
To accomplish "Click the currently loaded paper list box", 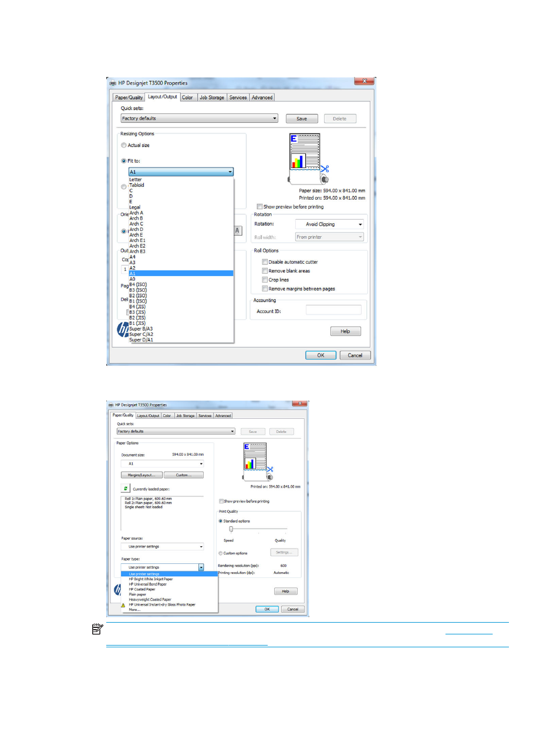I will coord(163,512).
